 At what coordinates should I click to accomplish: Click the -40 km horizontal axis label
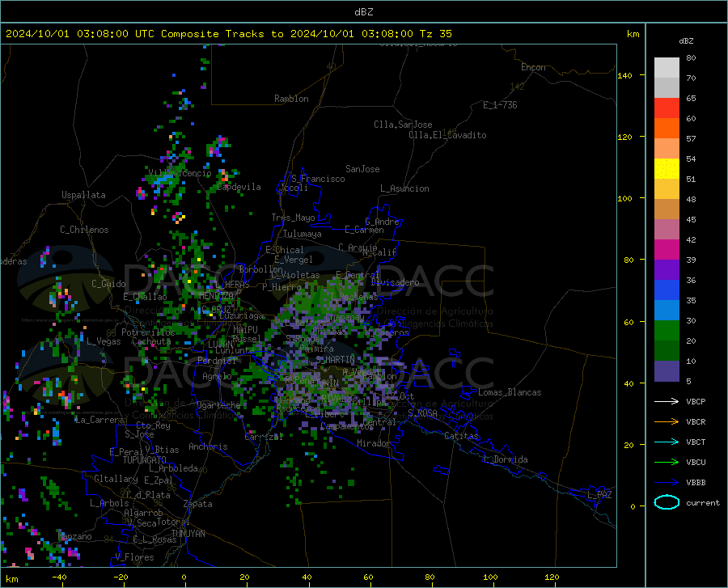(x=59, y=577)
